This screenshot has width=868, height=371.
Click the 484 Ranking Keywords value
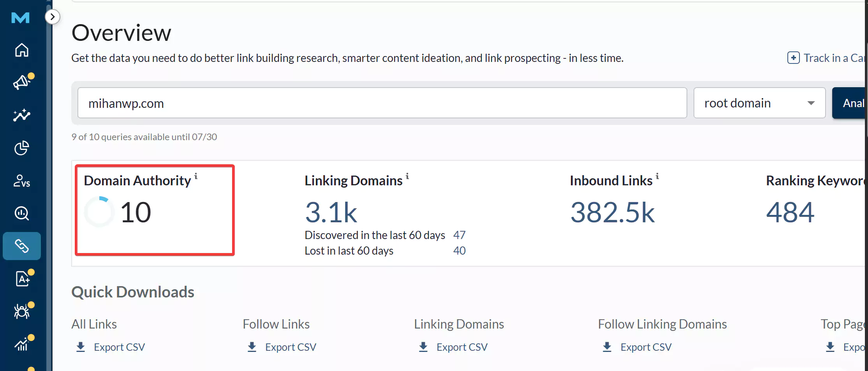[790, 213]
